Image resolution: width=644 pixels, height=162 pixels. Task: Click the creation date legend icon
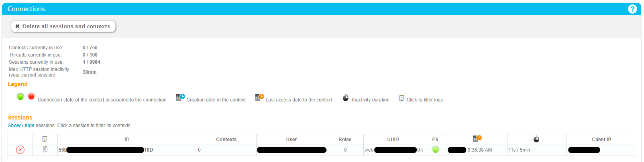point(180,97)
